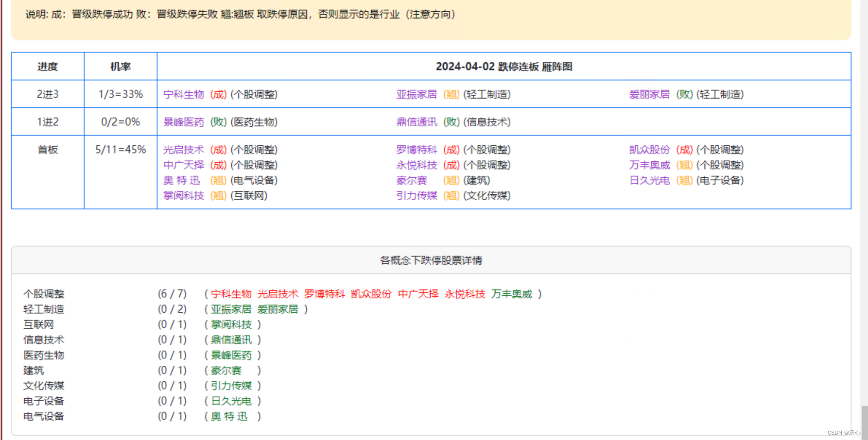The image size is (868, 440).
Task: Click 奥特迅 link in the 首板 row
Action: tap(182, 180)
